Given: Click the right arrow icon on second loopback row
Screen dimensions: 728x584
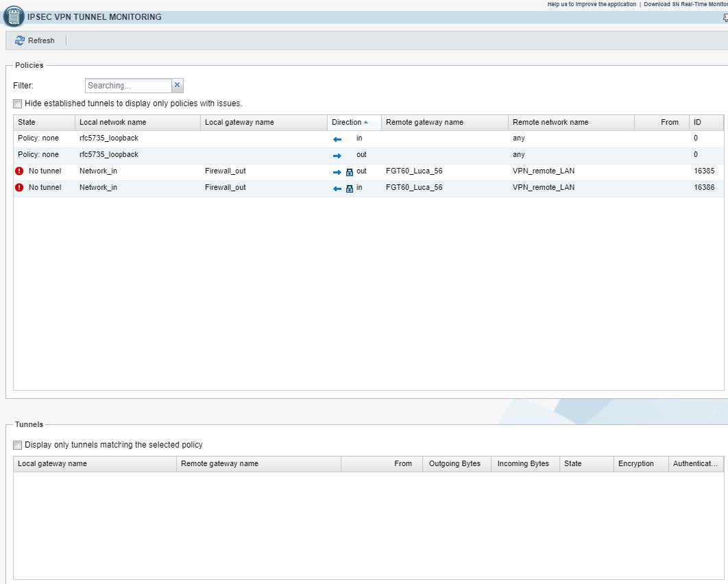Looking at the screenshot, I should click(337, 156).
